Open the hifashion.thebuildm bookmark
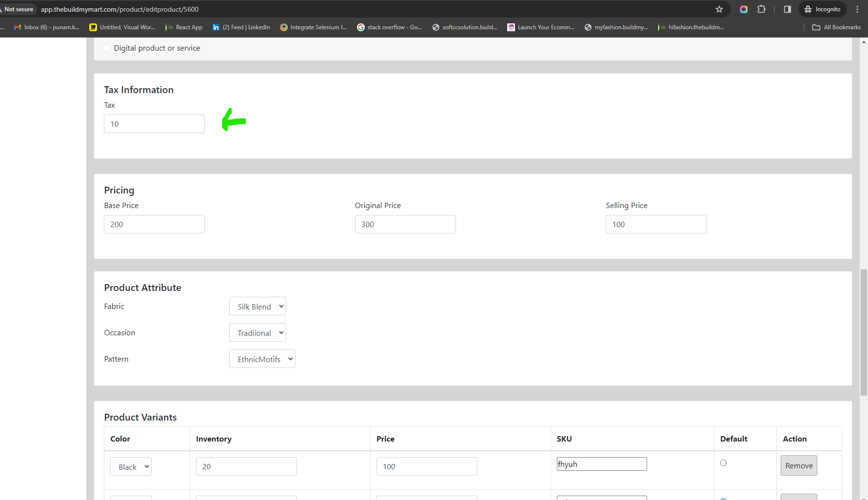 coord(691,27)
